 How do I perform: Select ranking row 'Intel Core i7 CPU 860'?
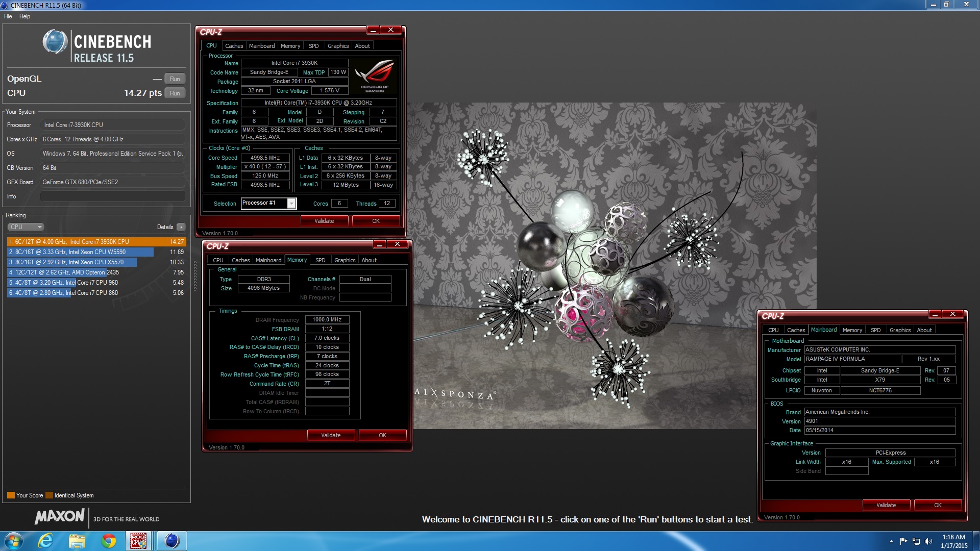(x=96, y=293)
